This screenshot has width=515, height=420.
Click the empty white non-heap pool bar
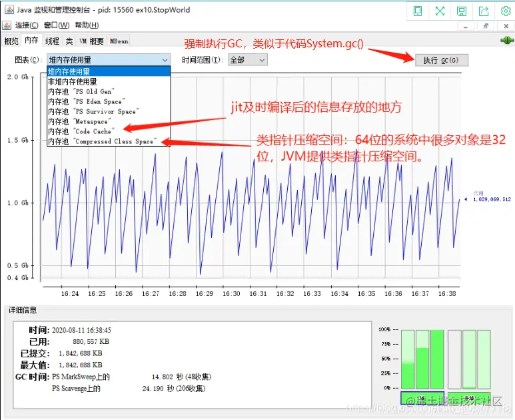tap(454, 359)
